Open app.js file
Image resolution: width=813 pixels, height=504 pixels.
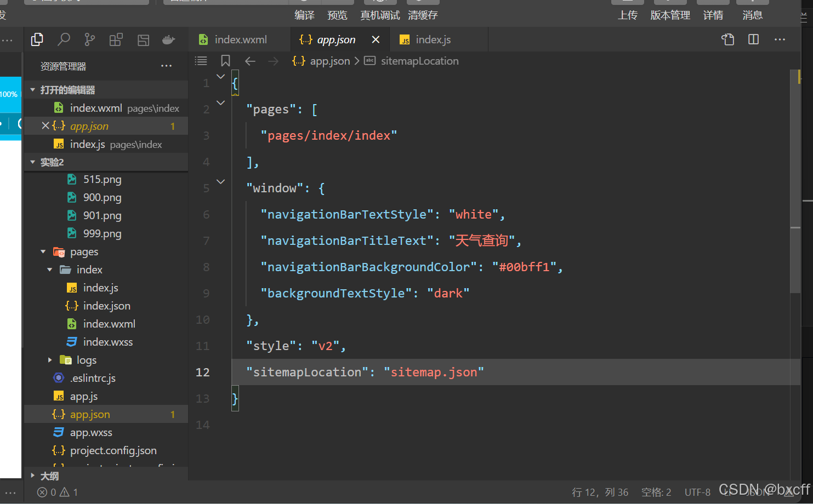pyautogui.click(x=106, y=396)
